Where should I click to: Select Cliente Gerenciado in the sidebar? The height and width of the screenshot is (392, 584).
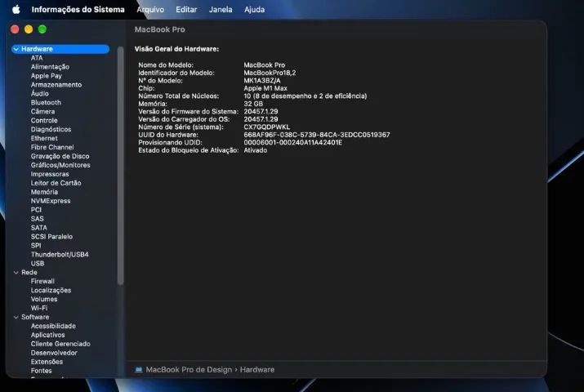click(x=60, y=344)
